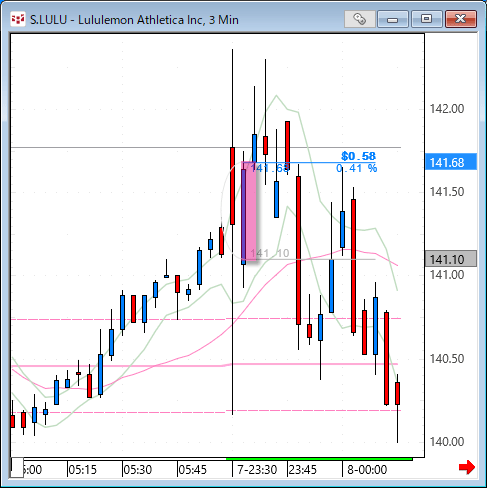Click the blue 141.68 price label
This screenshot has height=488, width=487.
point(451,162)
